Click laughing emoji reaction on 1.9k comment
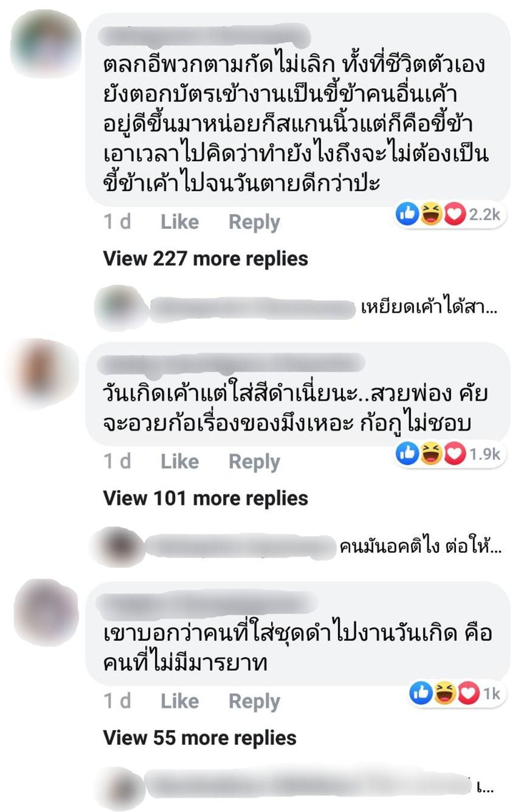The image size is (528, 812). pos(431,453)
